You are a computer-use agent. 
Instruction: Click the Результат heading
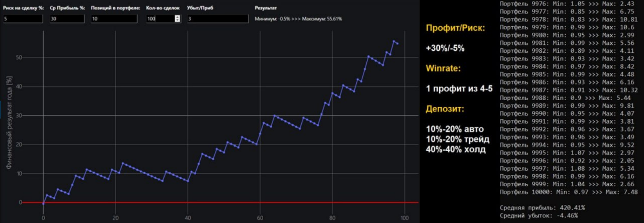(x=265, y=9)
